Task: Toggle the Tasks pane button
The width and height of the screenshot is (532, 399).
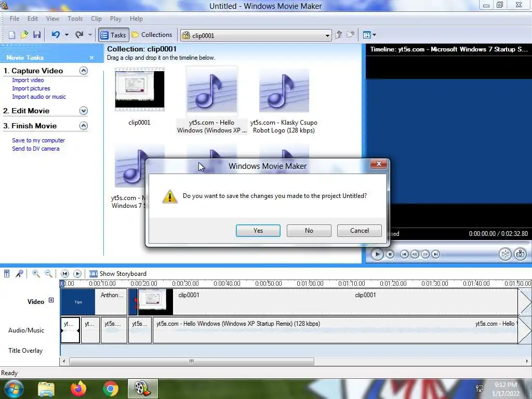Action: coord(114,35)
